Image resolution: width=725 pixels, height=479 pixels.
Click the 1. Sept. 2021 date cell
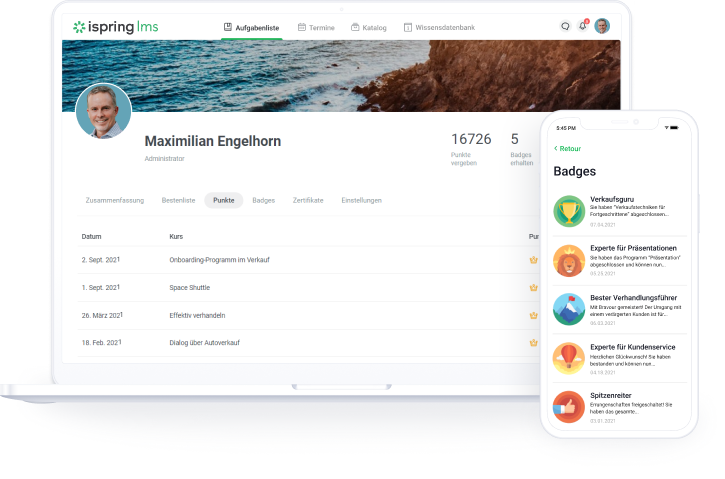coord(101,288)
